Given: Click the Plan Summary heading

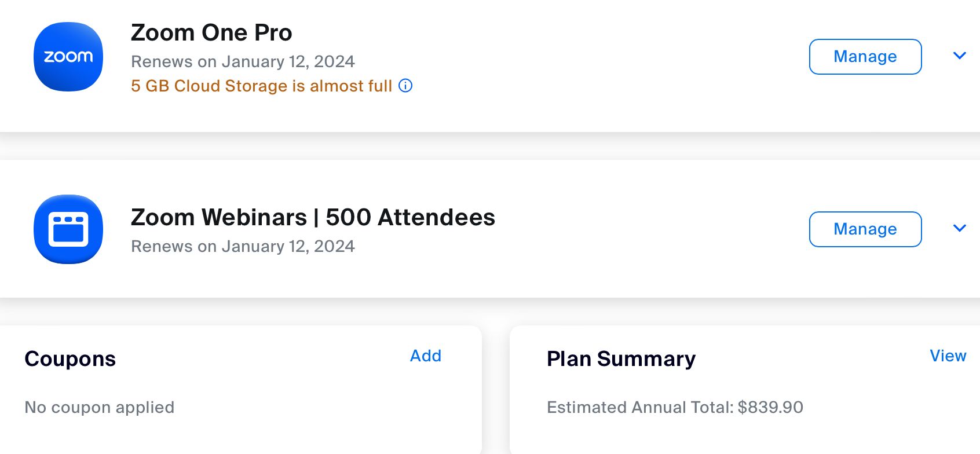Looking at the screenshot, I should tap(621, 359).
